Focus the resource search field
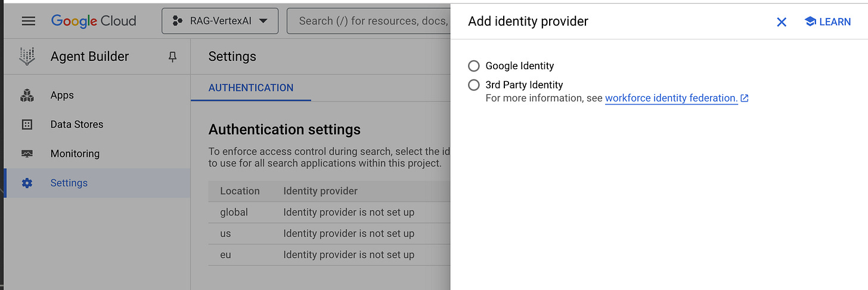The height and width of the screenshot is (290, 868). [x=368, y=21]
